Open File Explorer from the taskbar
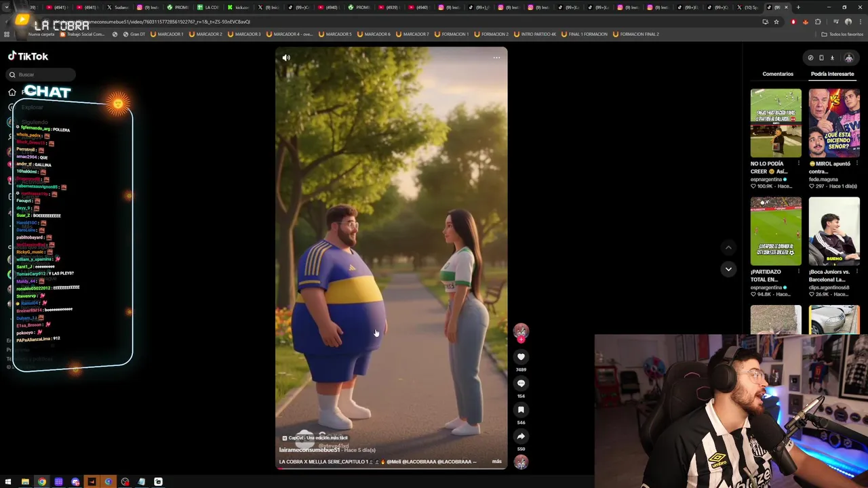 point(25,482)
